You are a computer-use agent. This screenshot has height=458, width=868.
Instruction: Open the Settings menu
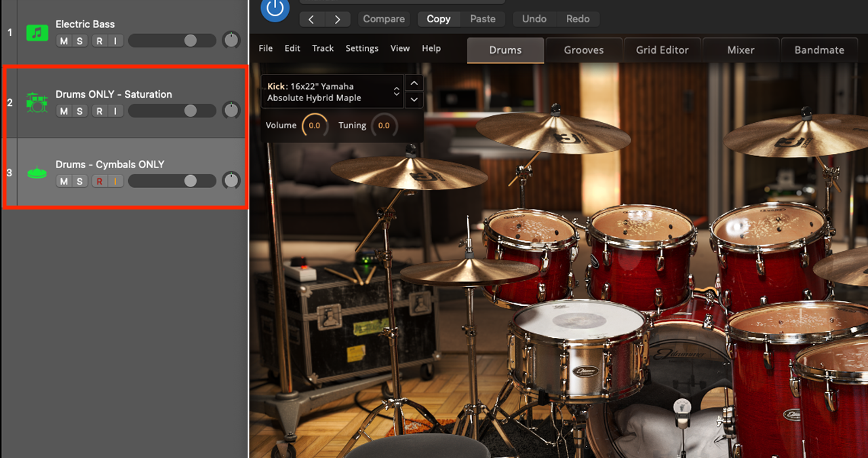coord(361,48)
